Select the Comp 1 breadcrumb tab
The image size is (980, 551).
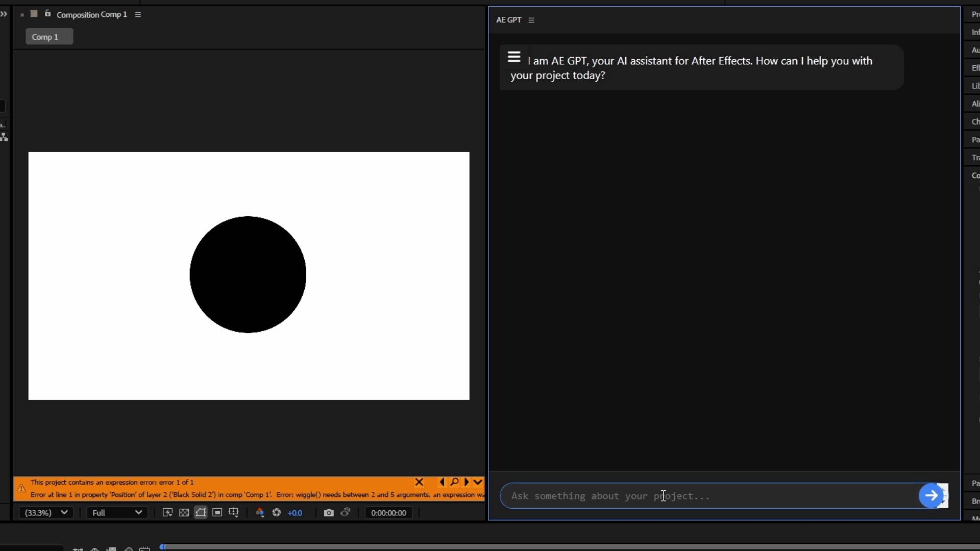click(x=49, y=37)
